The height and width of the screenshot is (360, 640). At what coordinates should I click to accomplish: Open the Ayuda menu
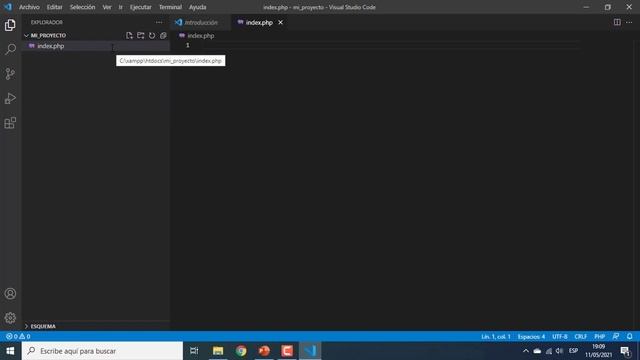(x=198, y=7)
